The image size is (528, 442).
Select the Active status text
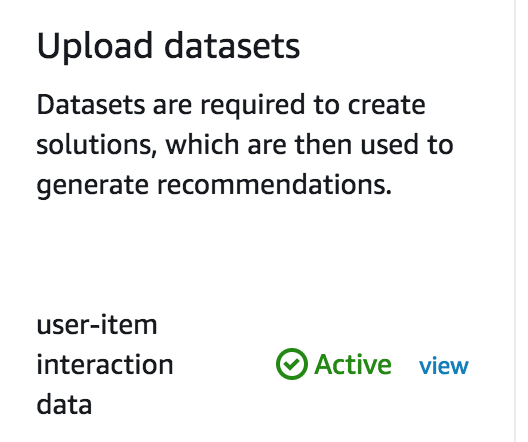[353, 364]
